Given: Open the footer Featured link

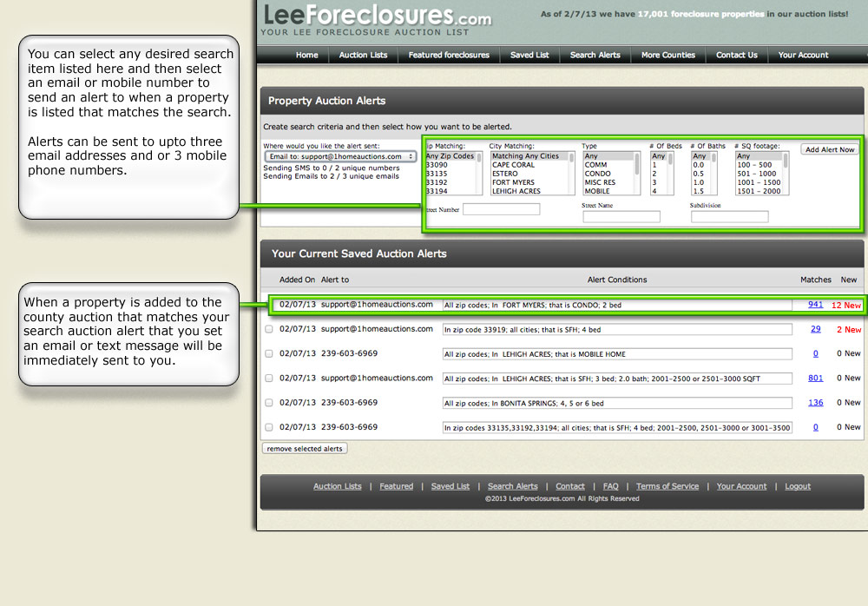Looking at the screenshot, I should point(397,486).
